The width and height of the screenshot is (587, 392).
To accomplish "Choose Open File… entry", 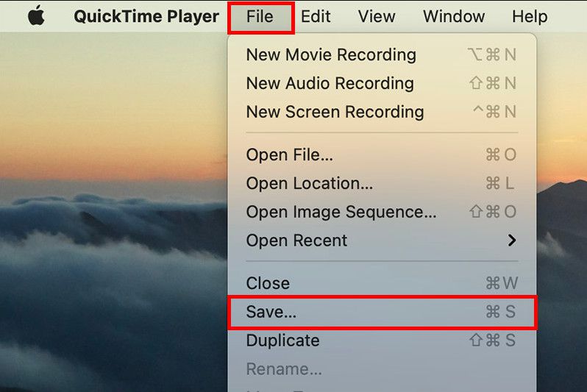I will tap(382, 154).
